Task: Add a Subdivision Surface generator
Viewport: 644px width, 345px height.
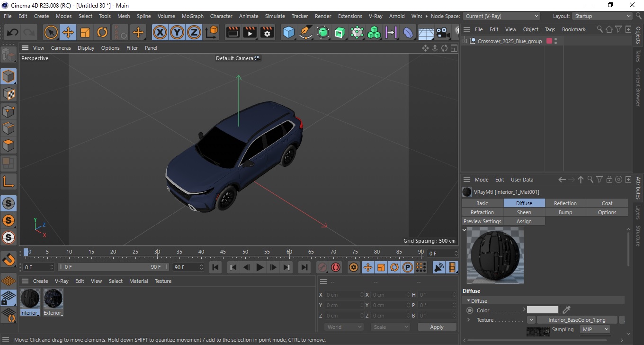Action: tap(323, 33)
